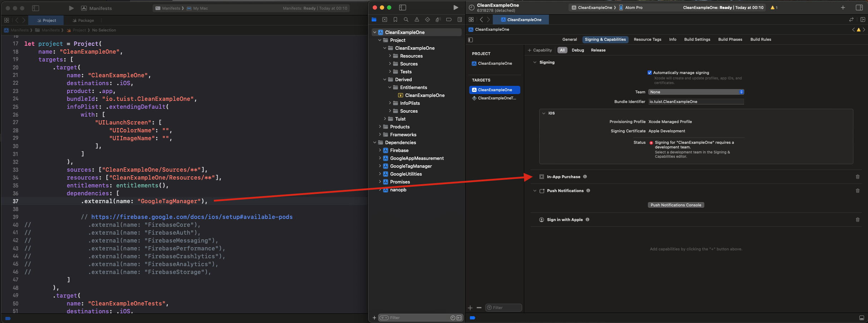
Task: Click the editor options swap-arrows icon
Action: [x=851, y=20]
